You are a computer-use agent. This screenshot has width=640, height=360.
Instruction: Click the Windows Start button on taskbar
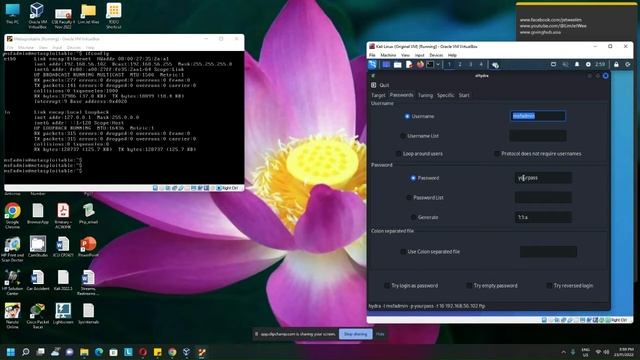(x=11, y=352)
